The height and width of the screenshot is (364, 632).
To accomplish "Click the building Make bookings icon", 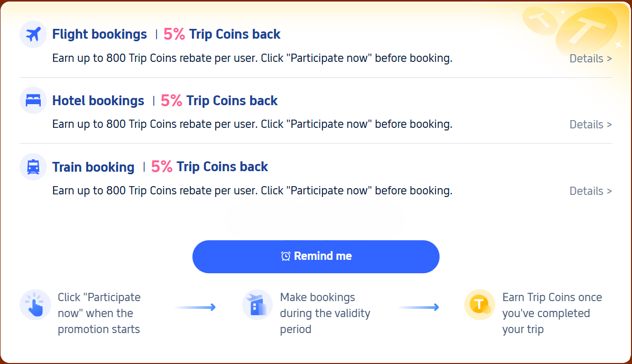I will click(x=257, y=305).
